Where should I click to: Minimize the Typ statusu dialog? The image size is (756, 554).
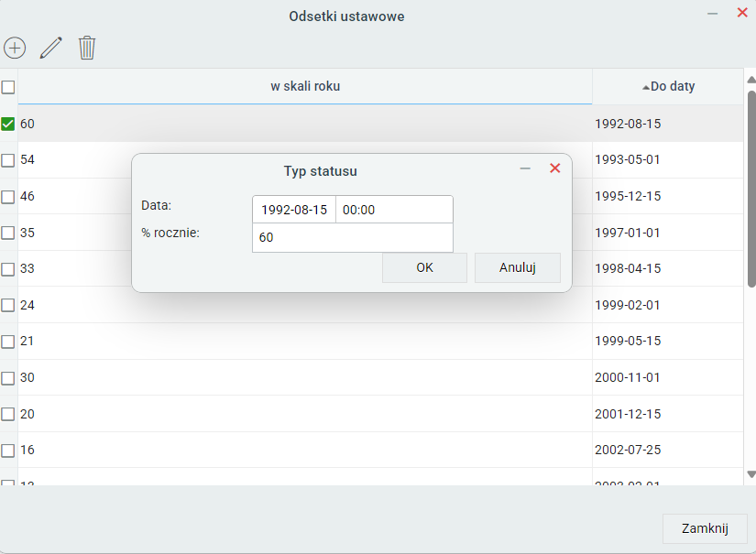coord(525,168)
